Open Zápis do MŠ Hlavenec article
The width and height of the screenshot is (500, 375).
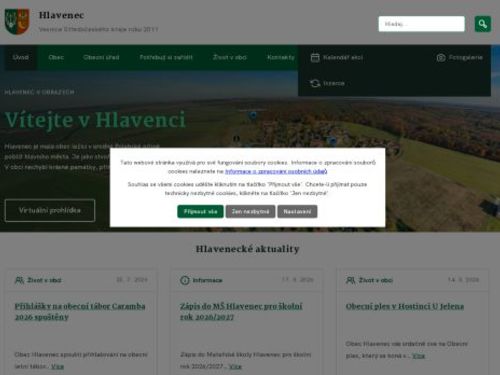click(x=241, y=311)
